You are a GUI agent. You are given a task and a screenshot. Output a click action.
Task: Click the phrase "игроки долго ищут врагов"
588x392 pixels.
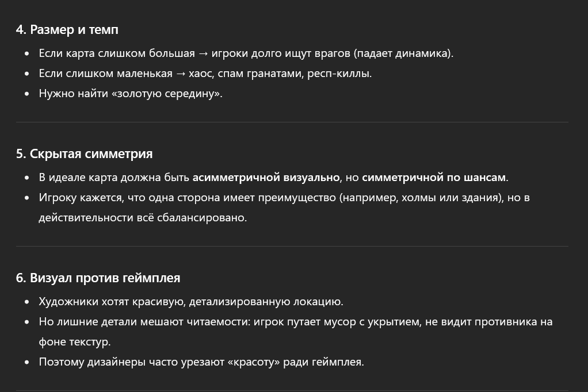(280, 53)
